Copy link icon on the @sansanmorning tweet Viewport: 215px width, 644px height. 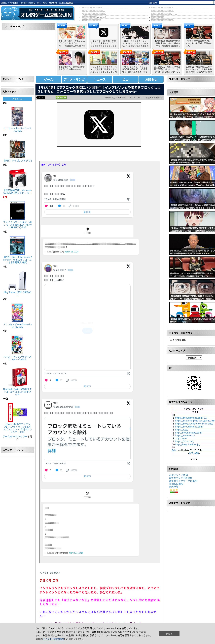point(67,470)
